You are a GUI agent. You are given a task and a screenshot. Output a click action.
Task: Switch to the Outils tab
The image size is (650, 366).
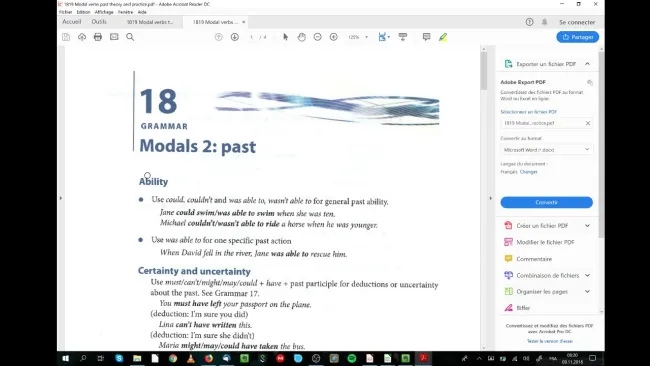(99, 22)
